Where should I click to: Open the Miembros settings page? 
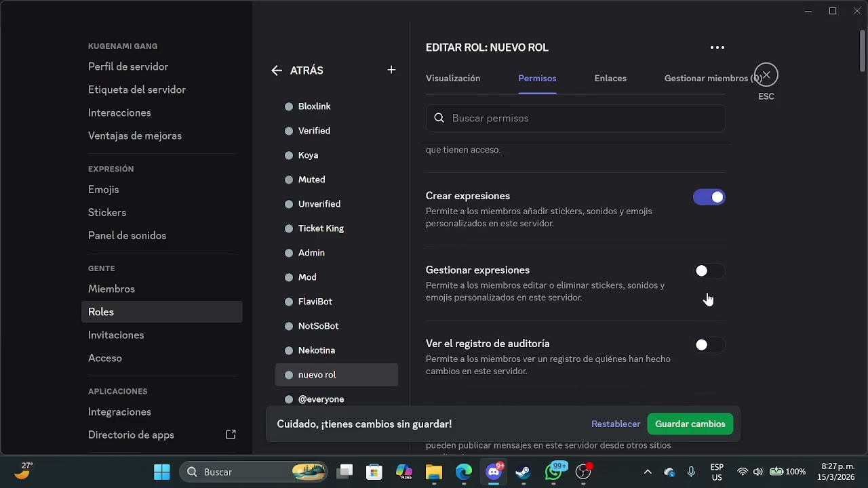(x=111, y=289)
